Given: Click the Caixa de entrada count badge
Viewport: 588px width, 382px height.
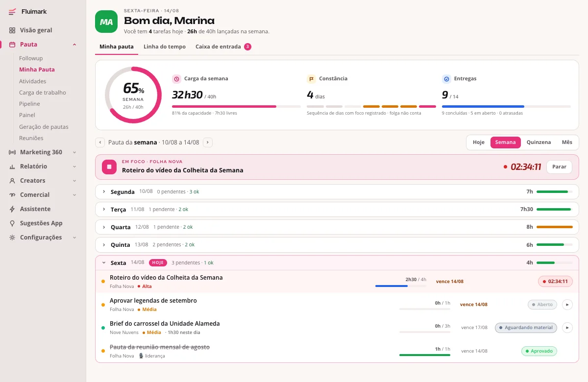Looking at the screenshot, I should [x=247, y=47].
